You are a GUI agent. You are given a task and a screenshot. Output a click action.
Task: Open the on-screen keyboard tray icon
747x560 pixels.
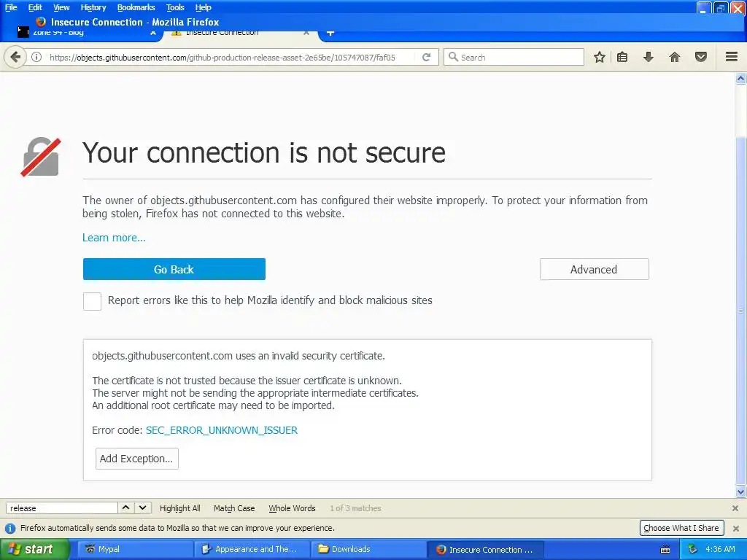coord(665,550)
